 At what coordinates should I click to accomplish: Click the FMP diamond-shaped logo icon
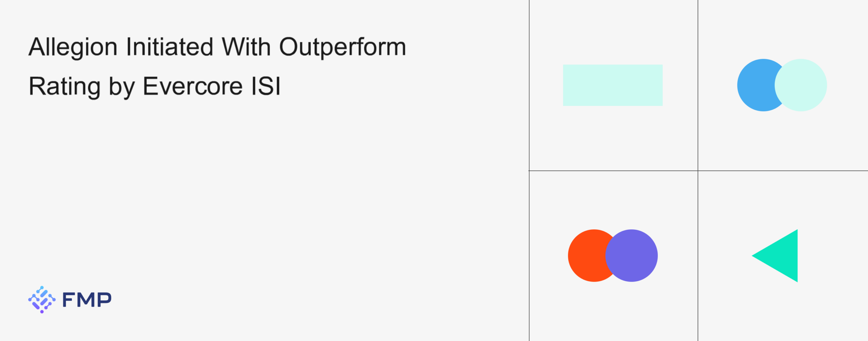pos(42,300)
